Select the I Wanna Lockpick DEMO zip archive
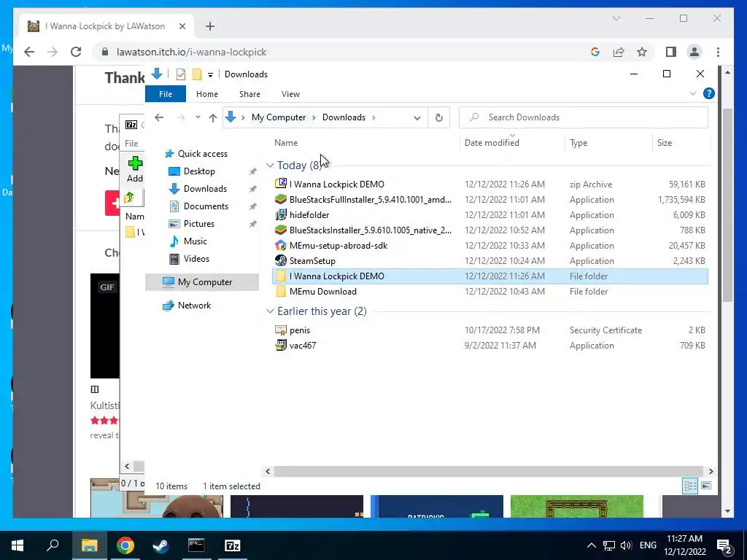The width and height of the screenshot is (747, 560). (489, 184)
